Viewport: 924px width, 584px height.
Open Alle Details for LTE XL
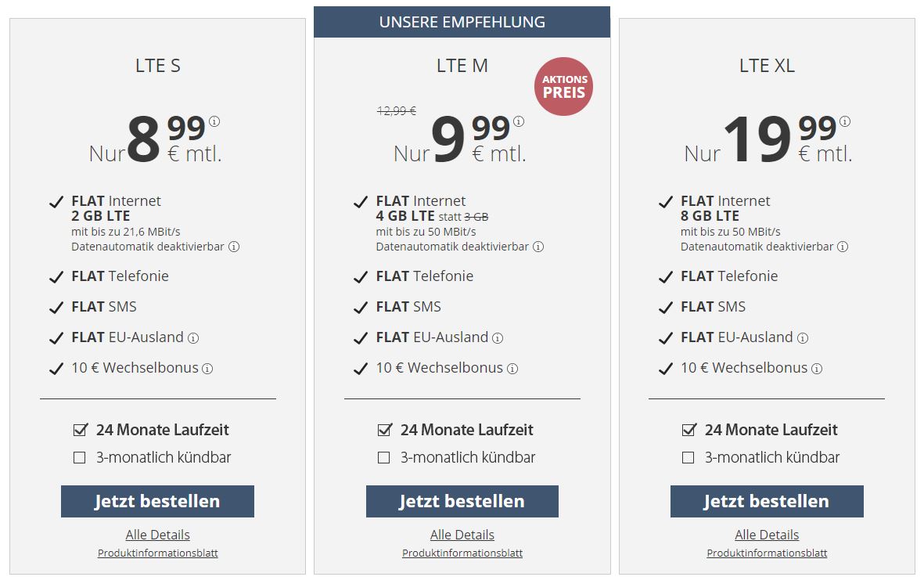pyautogui.click(x=767, y=535)
